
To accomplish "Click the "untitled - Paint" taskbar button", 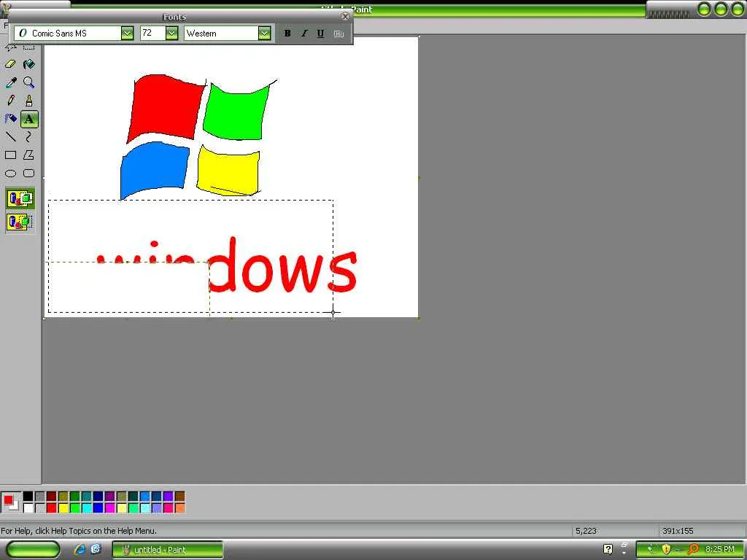I will click(168, 550).
